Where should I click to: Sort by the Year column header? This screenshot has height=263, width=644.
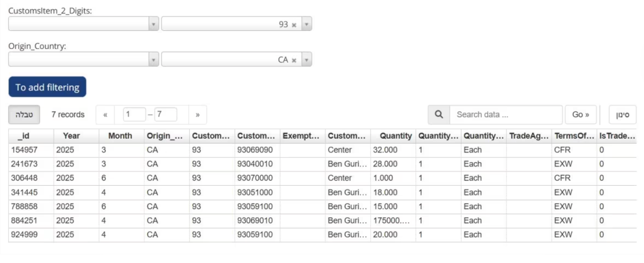(x=76, y=136)
